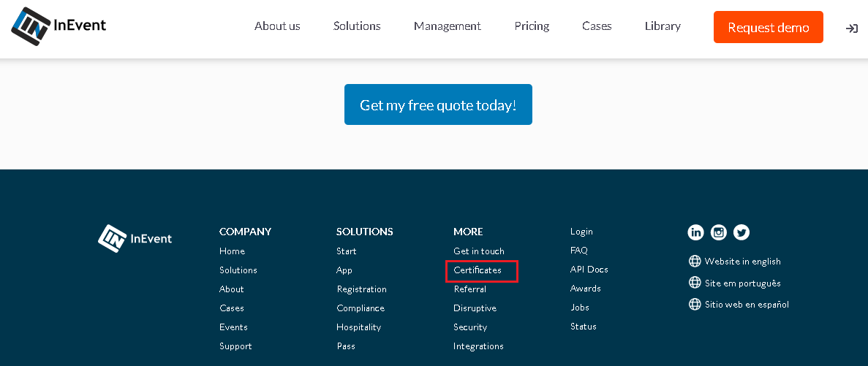Viewport: 868px width, 366px height.
Task: Open the footer Login link
Action: pyautogui.click(x=581, y=232)
